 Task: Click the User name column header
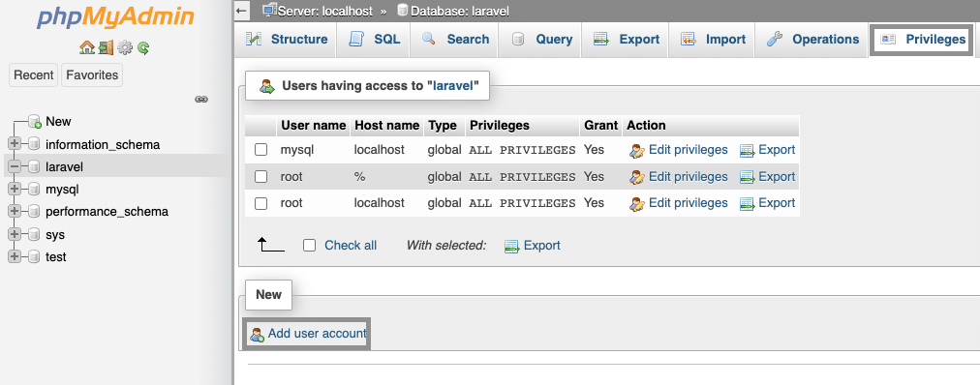(x=314, y=126)
